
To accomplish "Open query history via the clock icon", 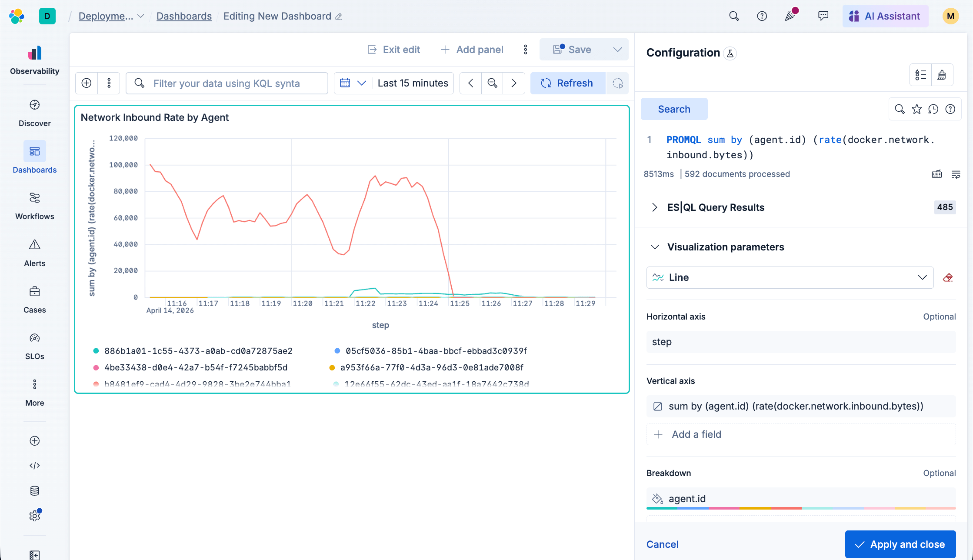I will (933, 109).
